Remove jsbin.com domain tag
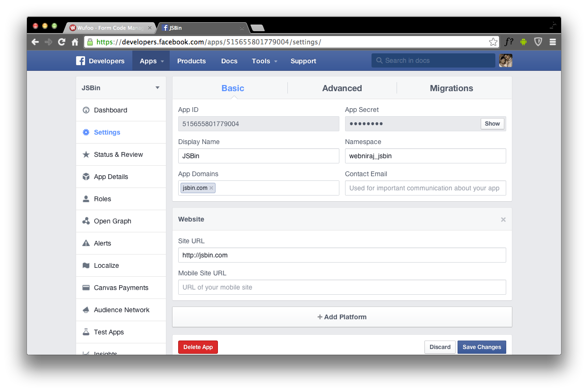 [211, 188]
